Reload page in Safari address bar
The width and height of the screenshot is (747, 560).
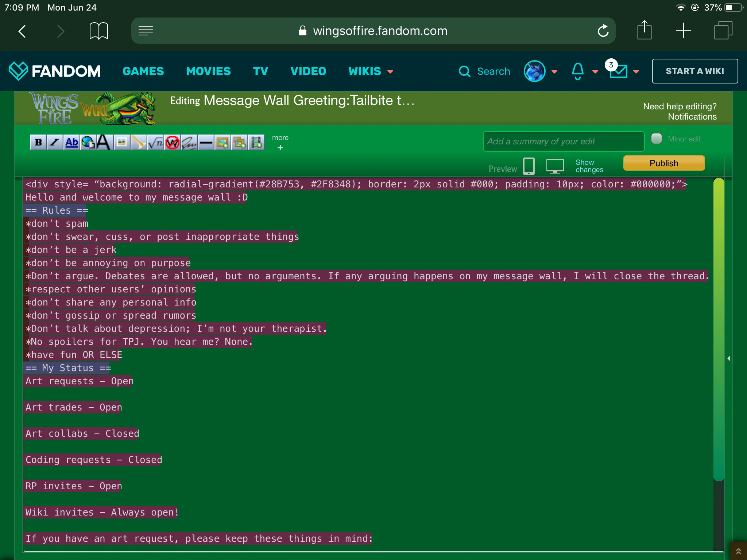603,31
